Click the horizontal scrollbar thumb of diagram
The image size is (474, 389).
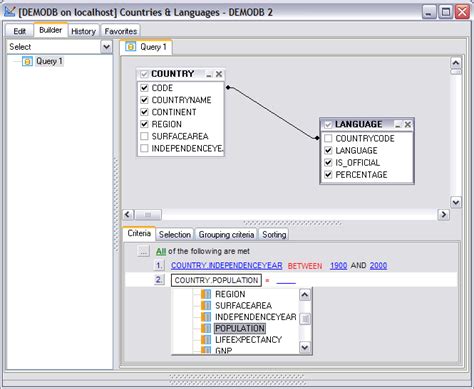(148, 215)
